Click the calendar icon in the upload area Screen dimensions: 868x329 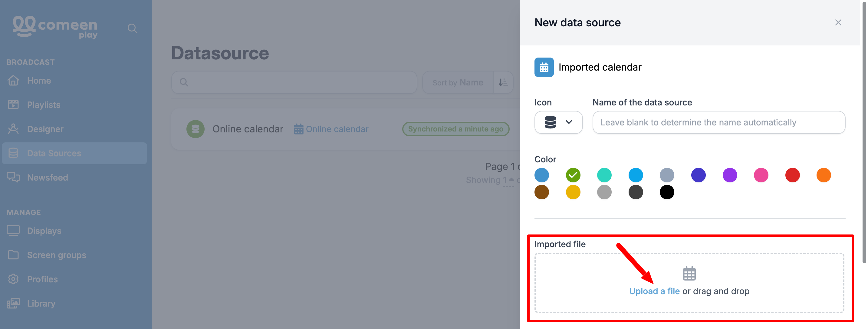click(x=689, y=273)
